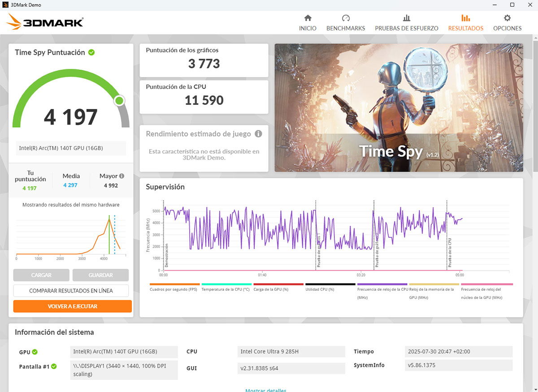The height and width of the screenshot is (392, 538).
Task: Click the info icon beside Mayor
Action: [x=121, y=176]
